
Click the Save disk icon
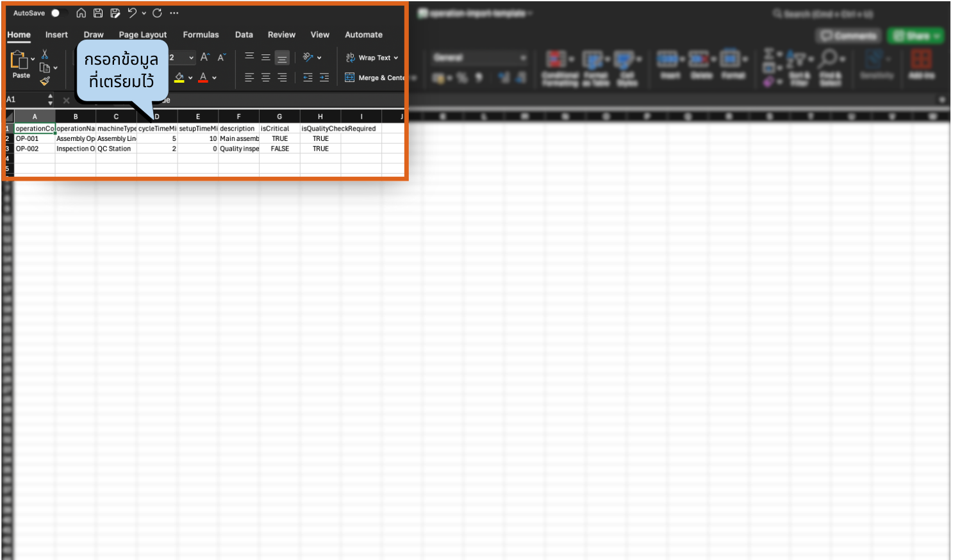tap(98, 13)
